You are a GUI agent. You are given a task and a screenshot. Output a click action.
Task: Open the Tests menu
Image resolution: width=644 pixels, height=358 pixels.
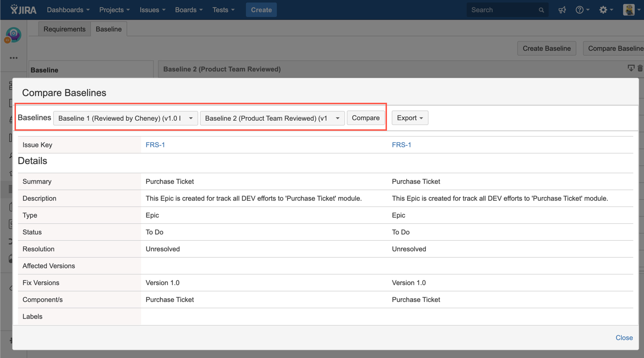pyautogui.click(x=223, y=10)
